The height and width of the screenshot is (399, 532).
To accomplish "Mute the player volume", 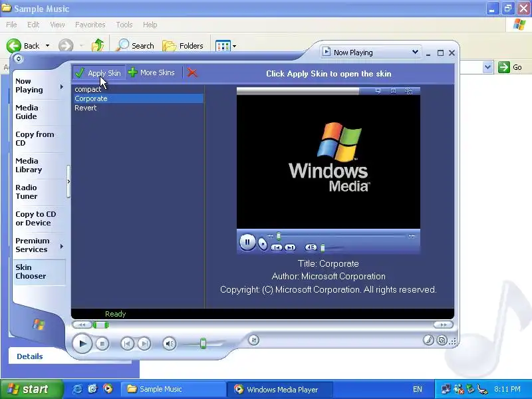I will point(170,344).
